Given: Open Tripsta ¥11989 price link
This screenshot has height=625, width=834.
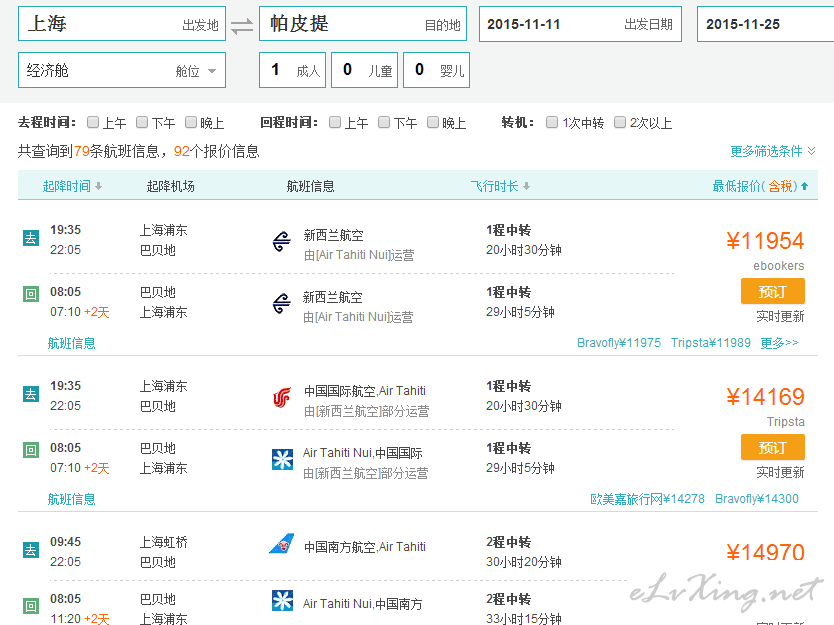Looking at the screenshot, I should [711, 343].
